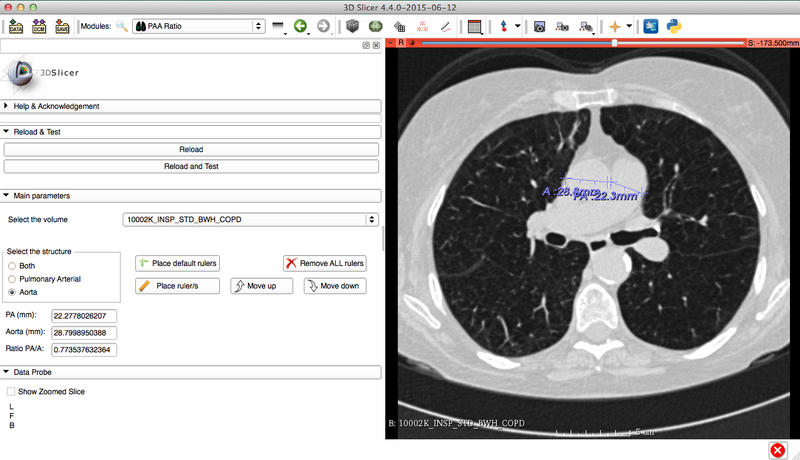The width and height of the screenshot is (800, 460).
Task: Click the Remove ALL rulers button
Action: [325, 263]
